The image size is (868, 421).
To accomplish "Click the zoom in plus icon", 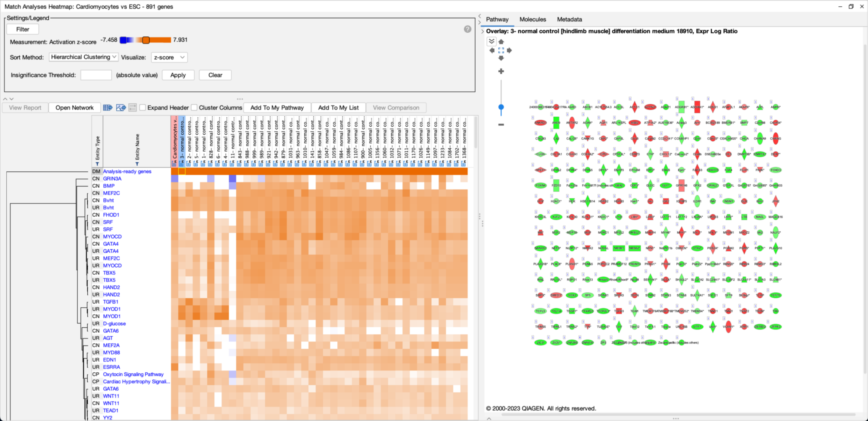I will tap(501, 71).
